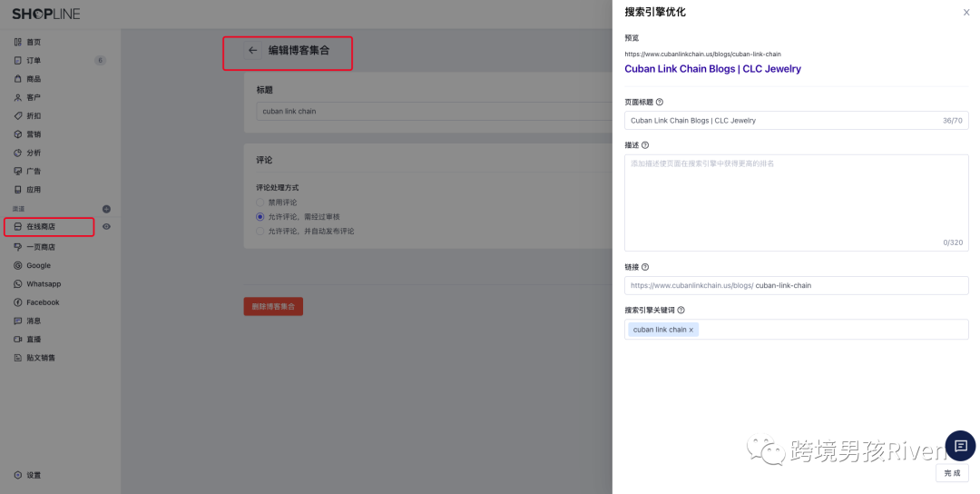Remove the cuban link chain keyword tag
The image size is (980, 494).
[x=691, y=331]
